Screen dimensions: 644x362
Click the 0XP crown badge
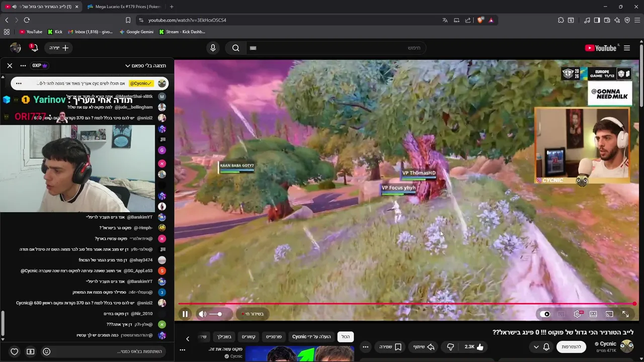tap(40, 65)
